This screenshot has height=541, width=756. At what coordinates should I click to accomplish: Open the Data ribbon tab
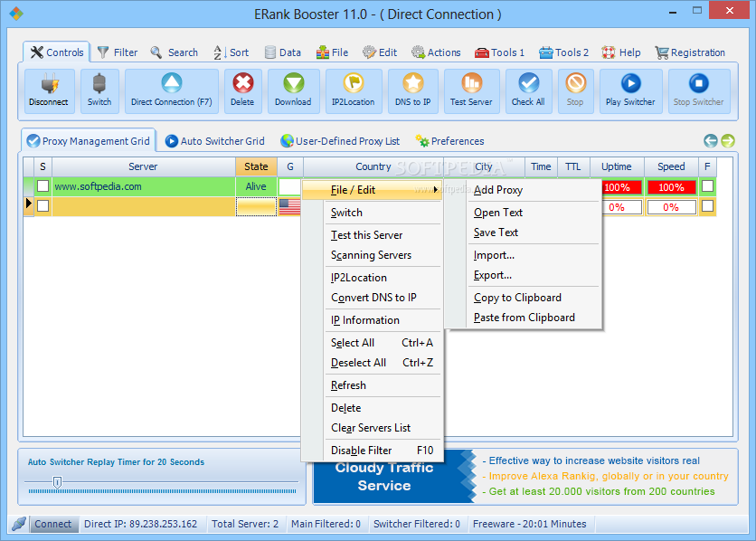[283, 52]
